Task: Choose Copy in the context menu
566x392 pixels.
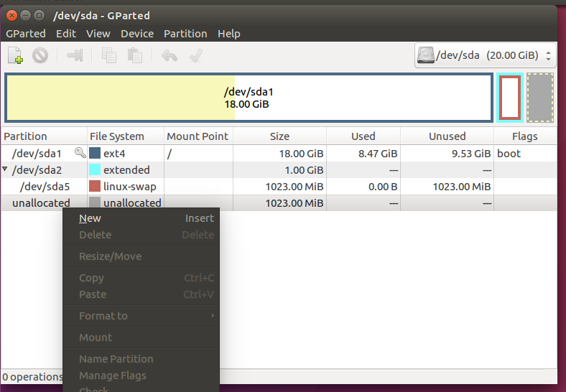Action: click(x=141, y=278)
